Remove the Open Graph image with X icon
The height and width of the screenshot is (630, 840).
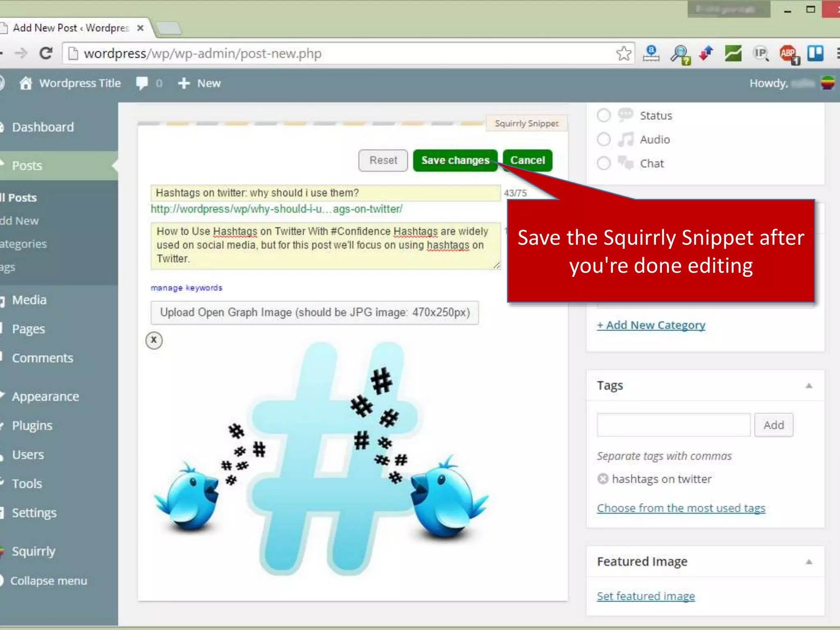coord(154,340)
